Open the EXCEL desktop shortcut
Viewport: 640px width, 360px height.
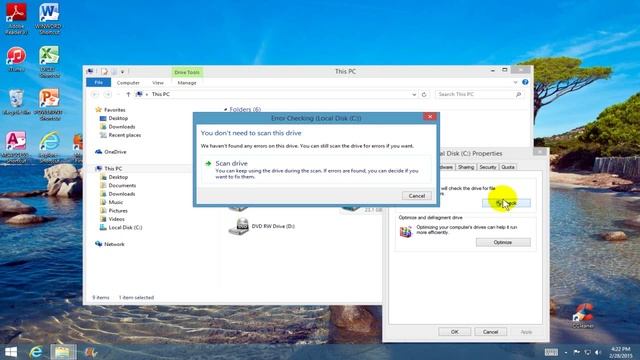click(49, 62)
